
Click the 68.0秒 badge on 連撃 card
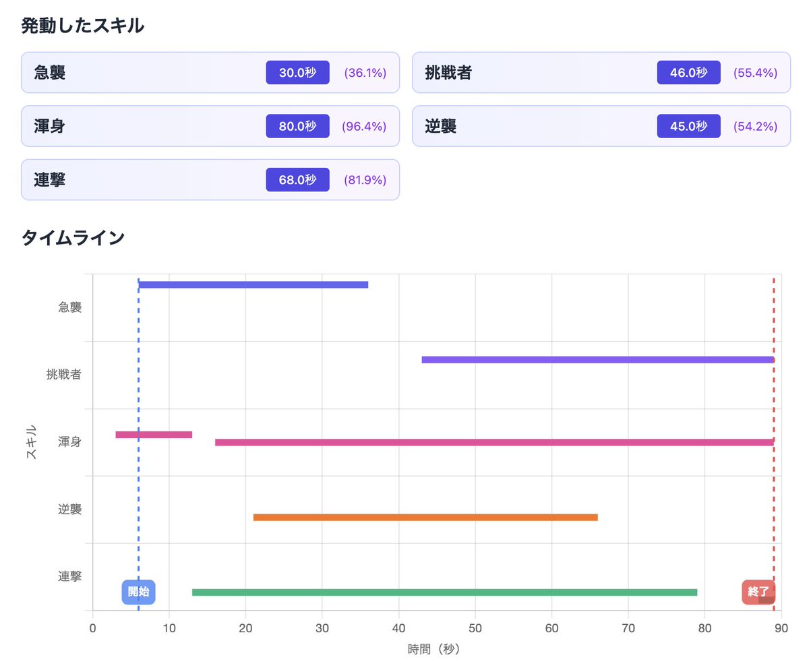pyautogui.click(x=297, y=180)
